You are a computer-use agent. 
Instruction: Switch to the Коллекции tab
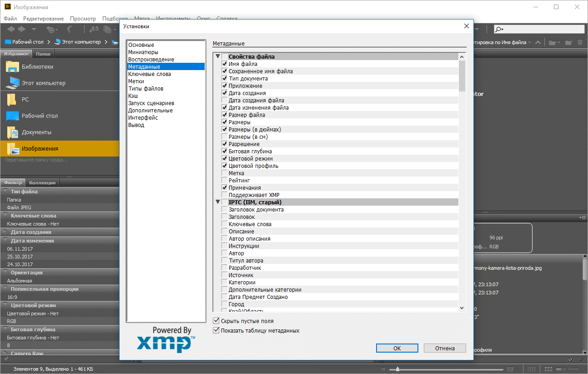[43, 182]
